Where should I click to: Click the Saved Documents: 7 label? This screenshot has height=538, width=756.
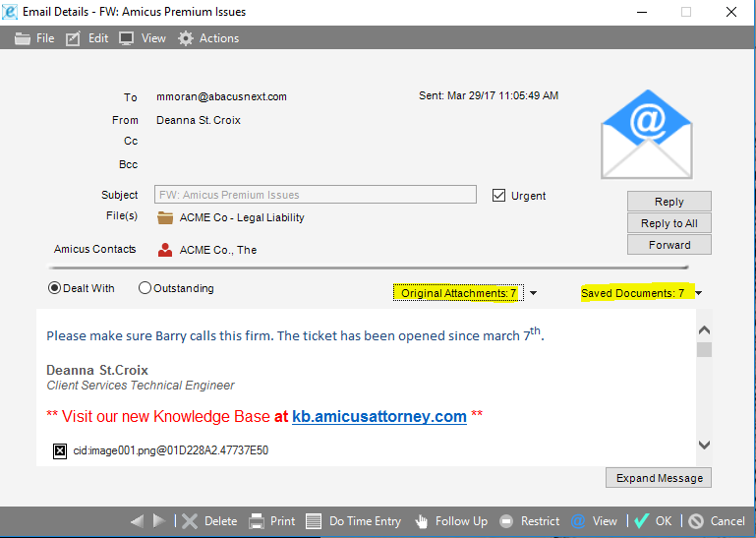click(x=632, y=293)
